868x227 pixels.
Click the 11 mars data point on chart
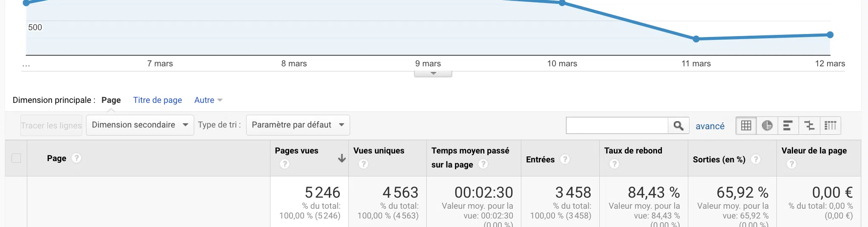pos(696,39)
